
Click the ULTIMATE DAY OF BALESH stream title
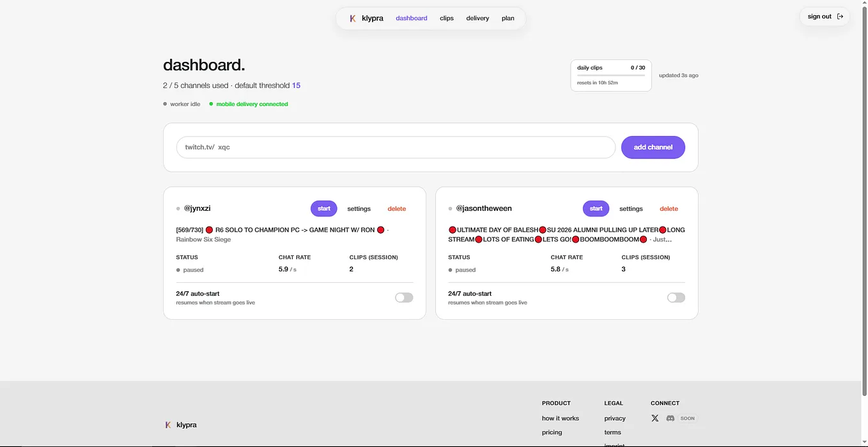point(566,234)
